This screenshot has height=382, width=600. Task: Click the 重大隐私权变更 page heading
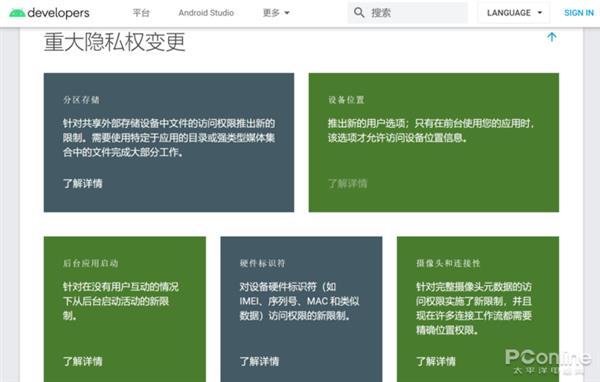(115, 42)
